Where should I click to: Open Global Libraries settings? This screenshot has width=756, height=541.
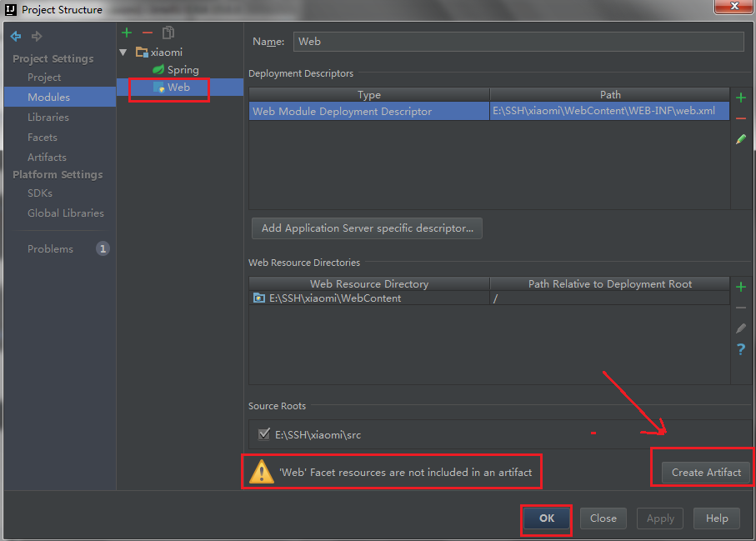pos(66,213)
